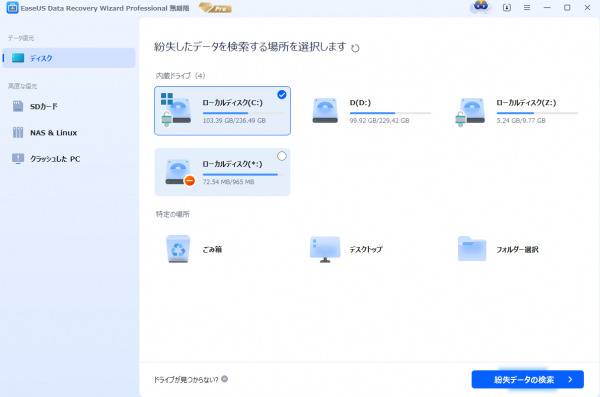Click the refresh icon next to the heading
The height and width of the screenshot is (397, 600).
pyautogui.click(x=355, y=48)
